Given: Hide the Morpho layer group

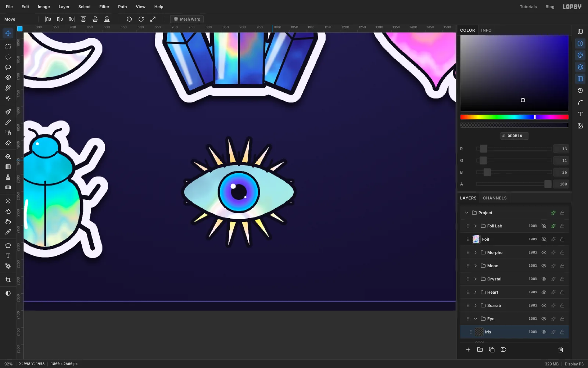Looking at the screenshot, I should pos(544,252).
